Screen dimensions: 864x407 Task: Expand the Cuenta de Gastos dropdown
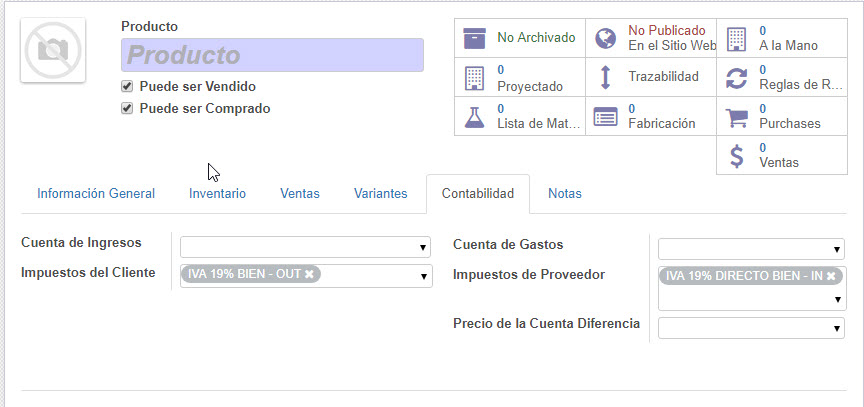[751, 248]
